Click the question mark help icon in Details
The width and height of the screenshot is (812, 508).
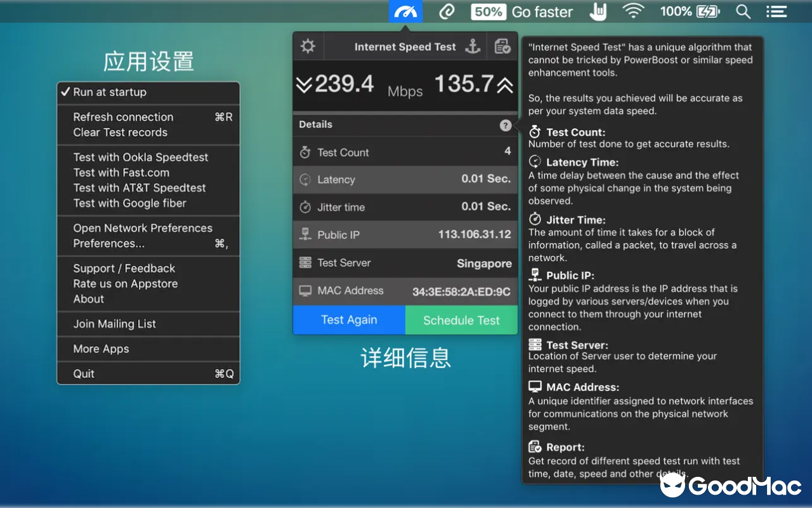(505, 125)
